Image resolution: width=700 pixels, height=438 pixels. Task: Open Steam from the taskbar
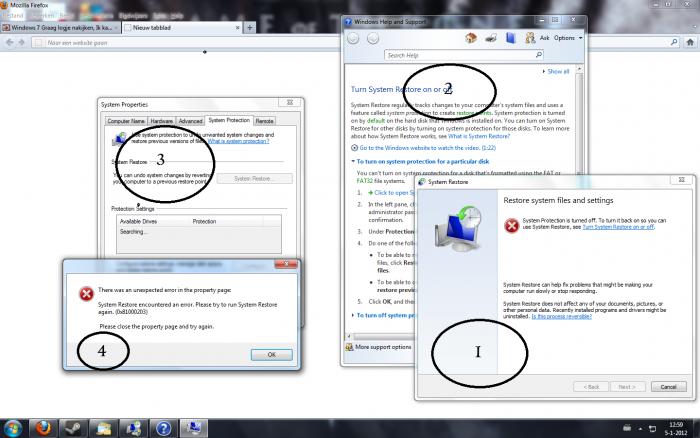click(x=73, y=429)
